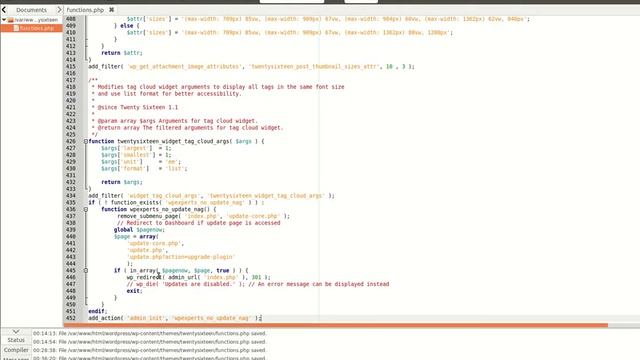640x360 pixels.
Task: Click the 00:14:13 file saved status message
Action: [149, 333]
